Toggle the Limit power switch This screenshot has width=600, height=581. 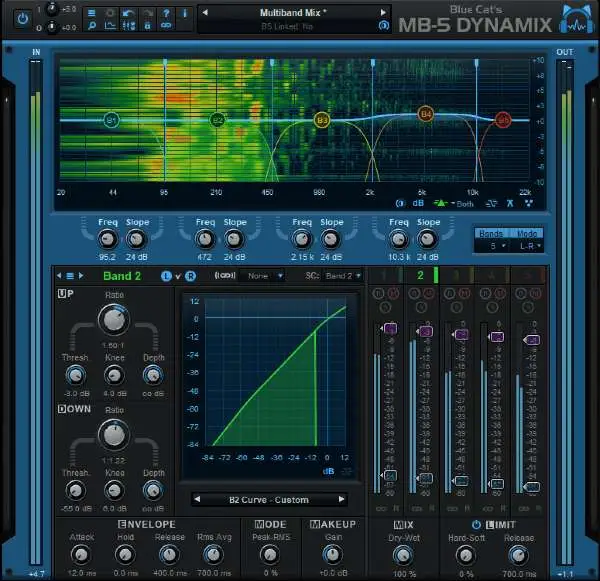pyautogui.click(x=475, y=524)
